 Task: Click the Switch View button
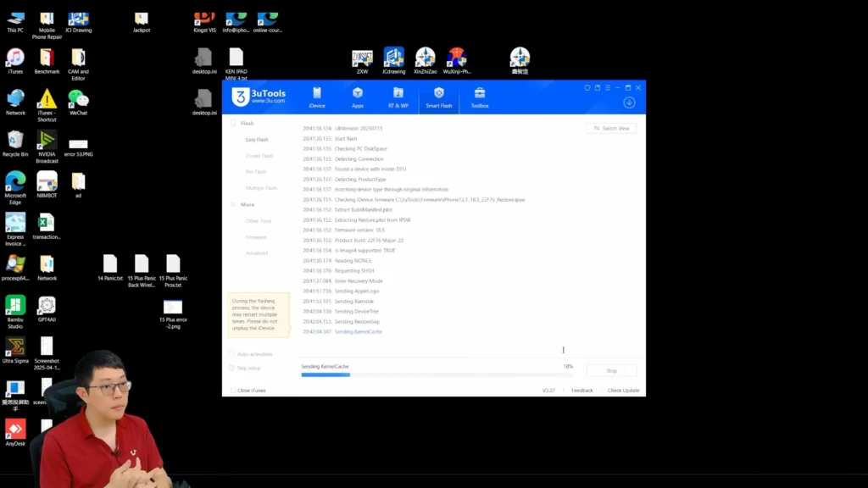(611, 129)
